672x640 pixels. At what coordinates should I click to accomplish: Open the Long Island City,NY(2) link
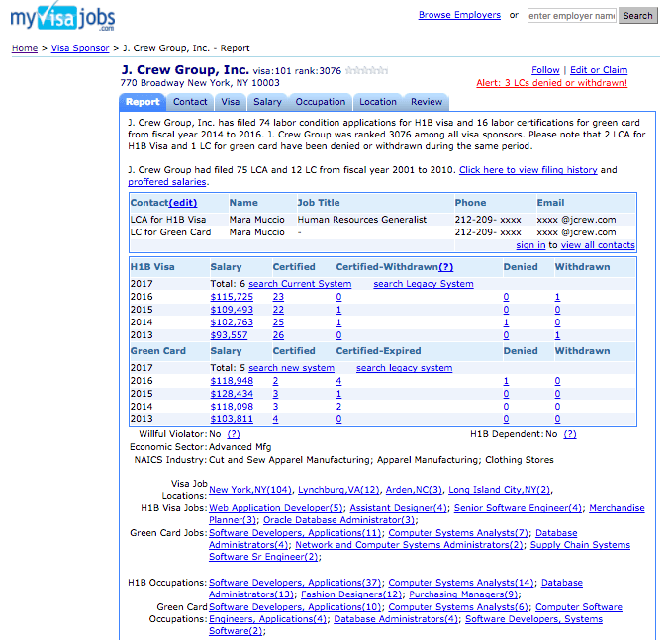pos(499,490)
